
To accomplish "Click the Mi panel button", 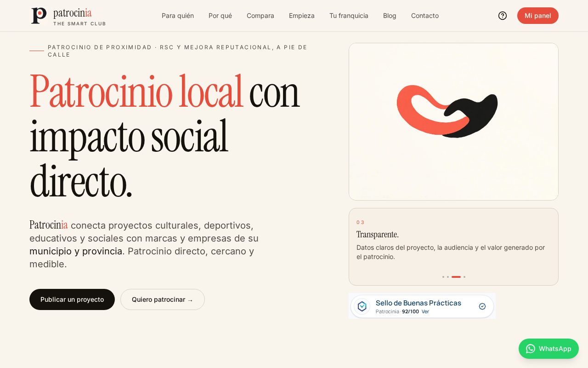I will [x=538, y=16].
